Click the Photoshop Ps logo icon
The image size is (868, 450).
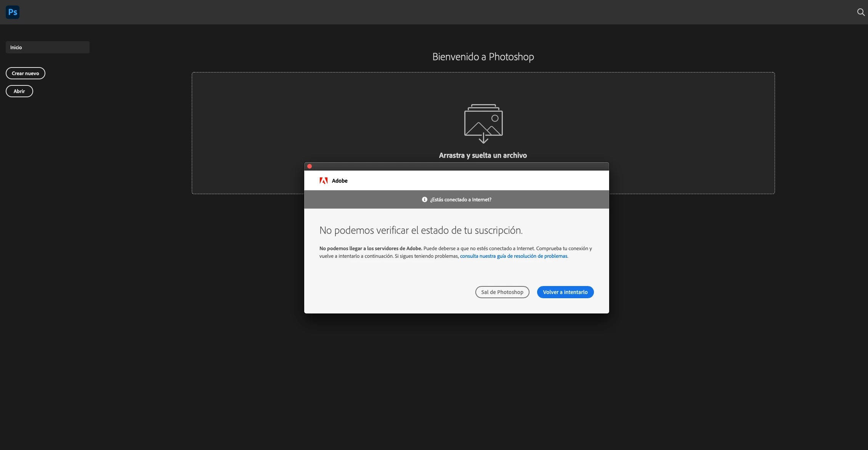[13, 12]
